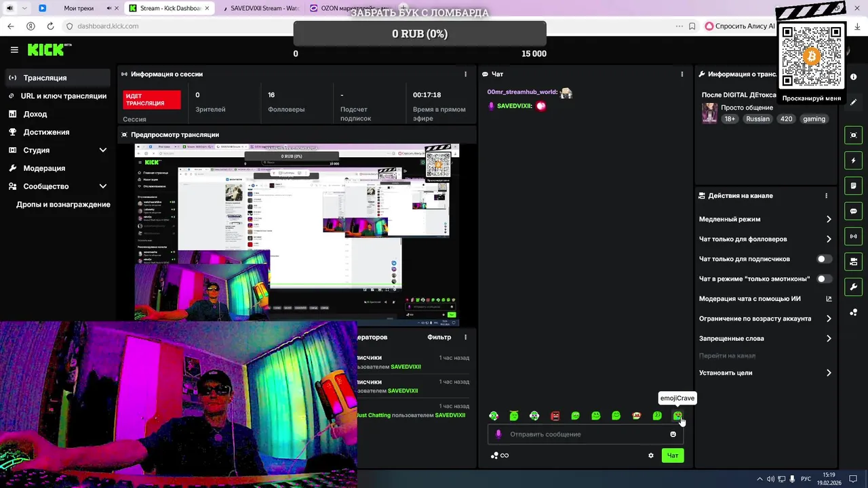Toggle the wrench widget icon in right rail
The height and width of the screenshot is (488, 868).
pos(854,287)
